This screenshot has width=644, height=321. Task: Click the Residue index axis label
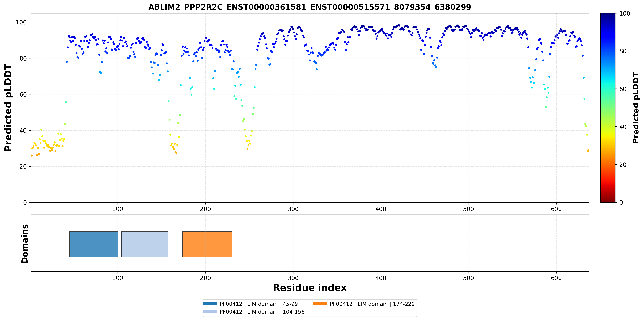point(310,288)
